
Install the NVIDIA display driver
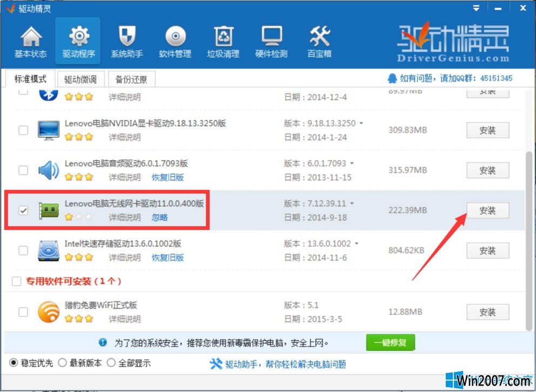(487, 130)
